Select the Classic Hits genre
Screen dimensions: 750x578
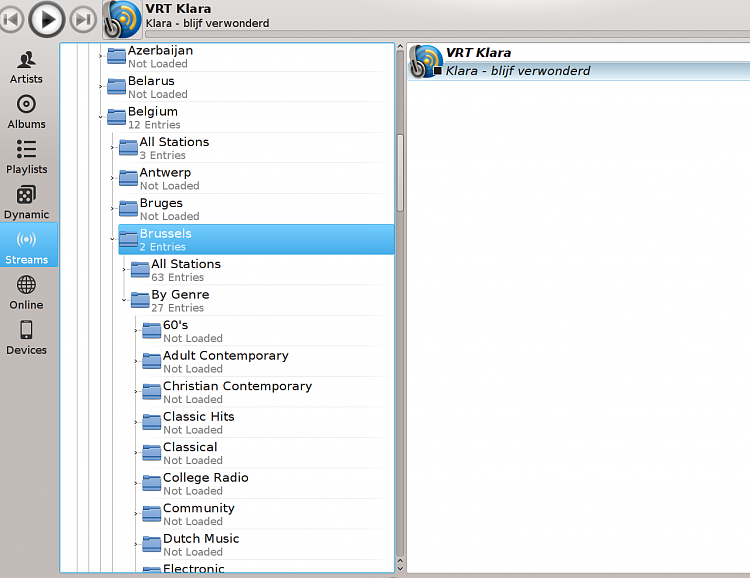coord(268,423)
